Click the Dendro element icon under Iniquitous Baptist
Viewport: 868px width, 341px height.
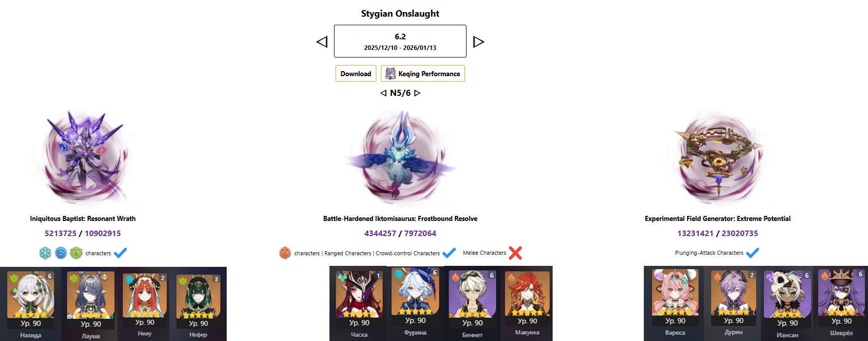click(76, 253)
